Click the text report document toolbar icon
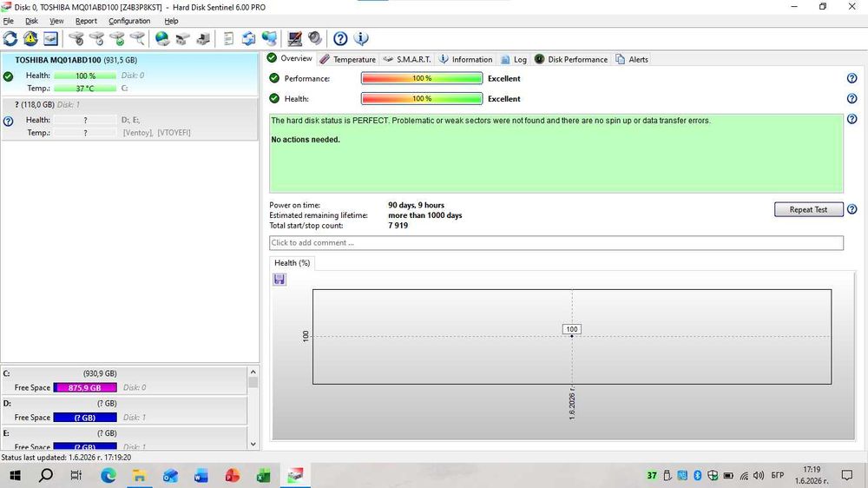The height and width of the screenshot is (488, 868). point(228,39)
